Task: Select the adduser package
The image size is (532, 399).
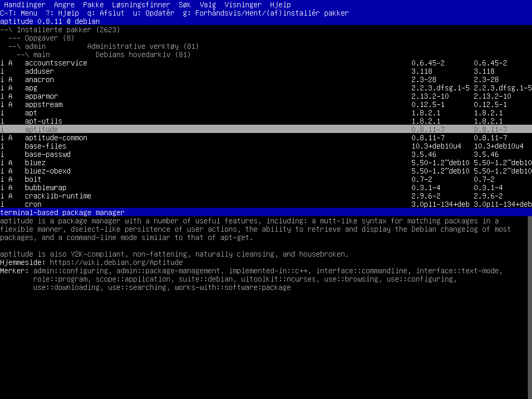Action: coord(39,71)
